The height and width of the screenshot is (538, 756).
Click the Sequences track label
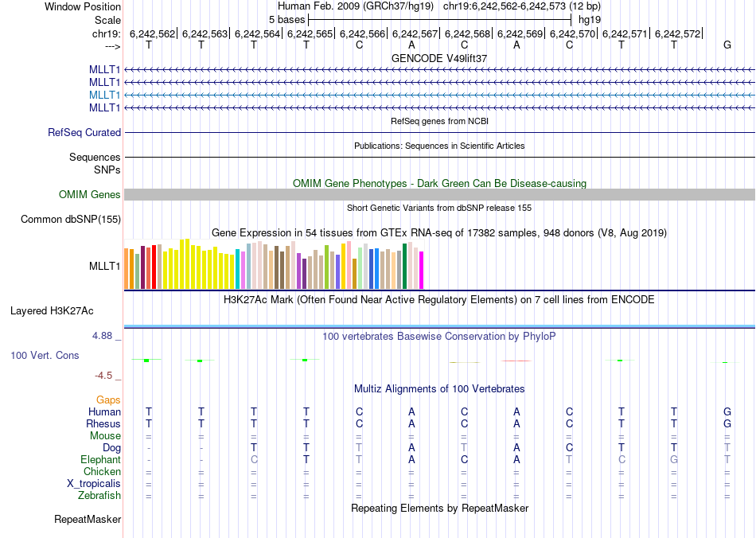(x=95, y=157)
